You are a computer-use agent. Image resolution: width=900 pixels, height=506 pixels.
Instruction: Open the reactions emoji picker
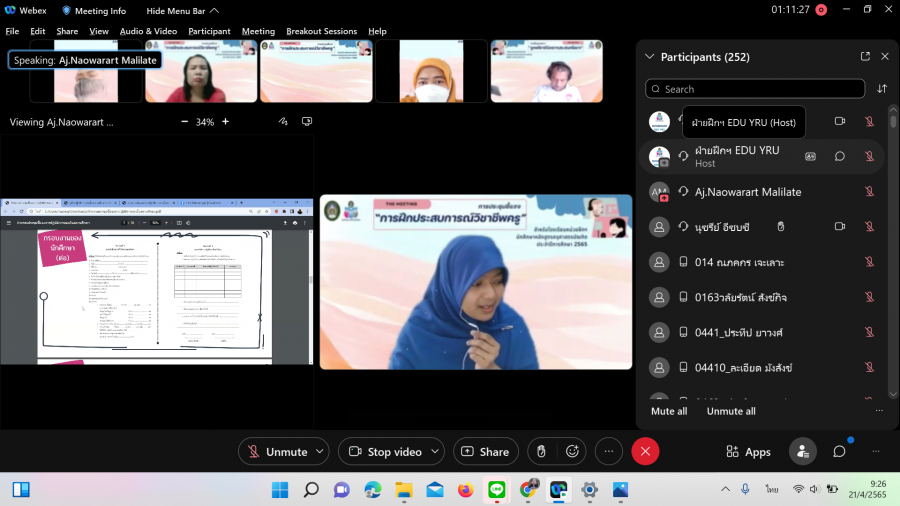[x=572, y=452]
